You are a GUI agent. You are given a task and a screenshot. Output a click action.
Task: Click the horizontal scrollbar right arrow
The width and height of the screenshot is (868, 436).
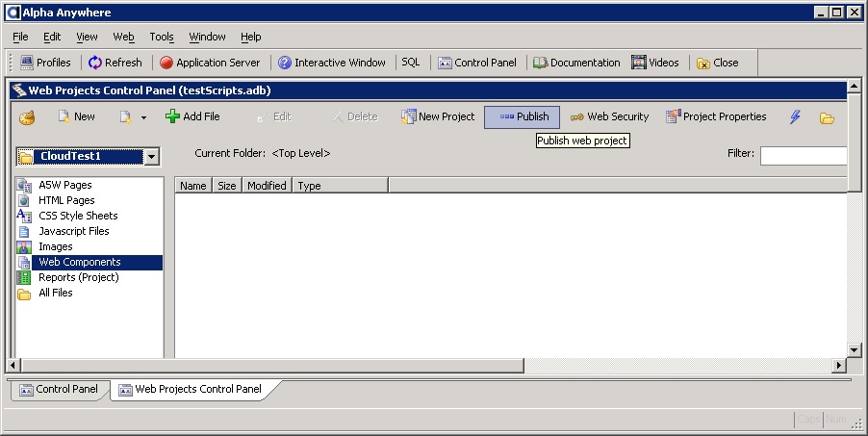coord(839,365)
